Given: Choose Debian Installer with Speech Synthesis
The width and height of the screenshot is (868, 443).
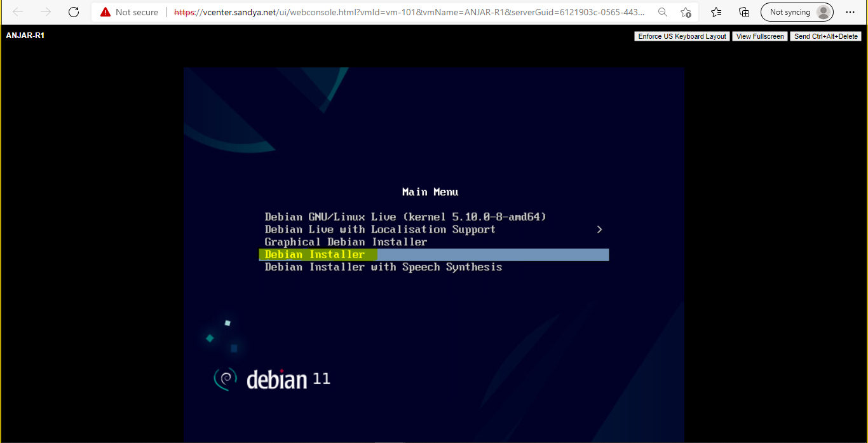Looking at the screenshot, I should coord(383,268).
